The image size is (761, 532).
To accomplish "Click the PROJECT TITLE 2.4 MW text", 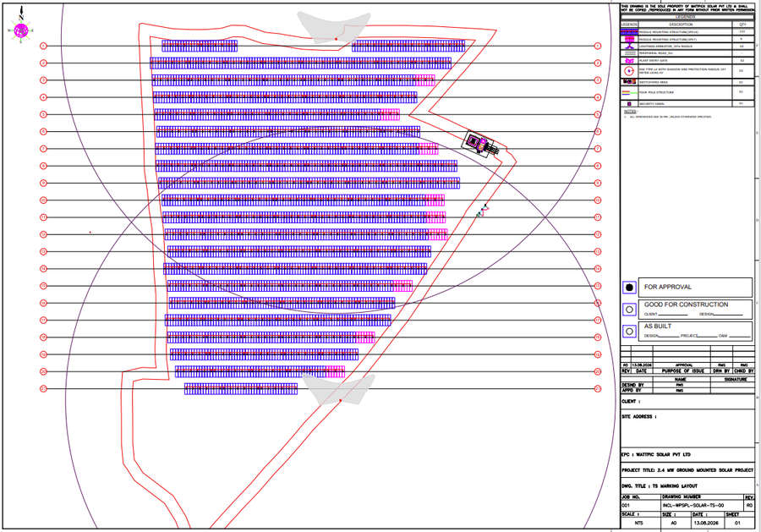I will tap(687, 470).
